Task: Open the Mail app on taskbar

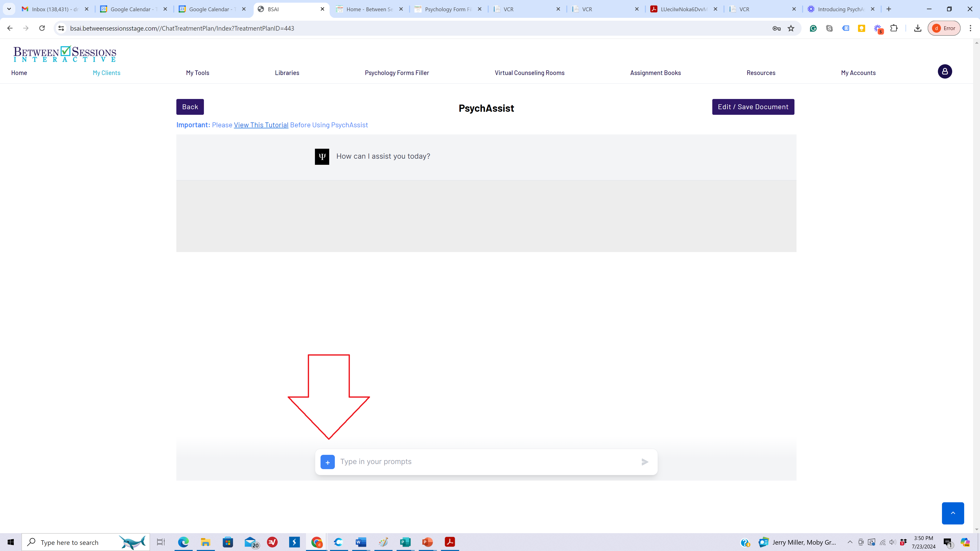Action: click(251, 542)
